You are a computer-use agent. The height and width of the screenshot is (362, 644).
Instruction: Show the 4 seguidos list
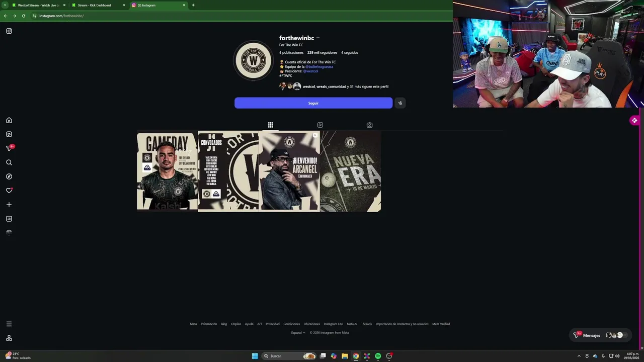click(x=350, y=53)
